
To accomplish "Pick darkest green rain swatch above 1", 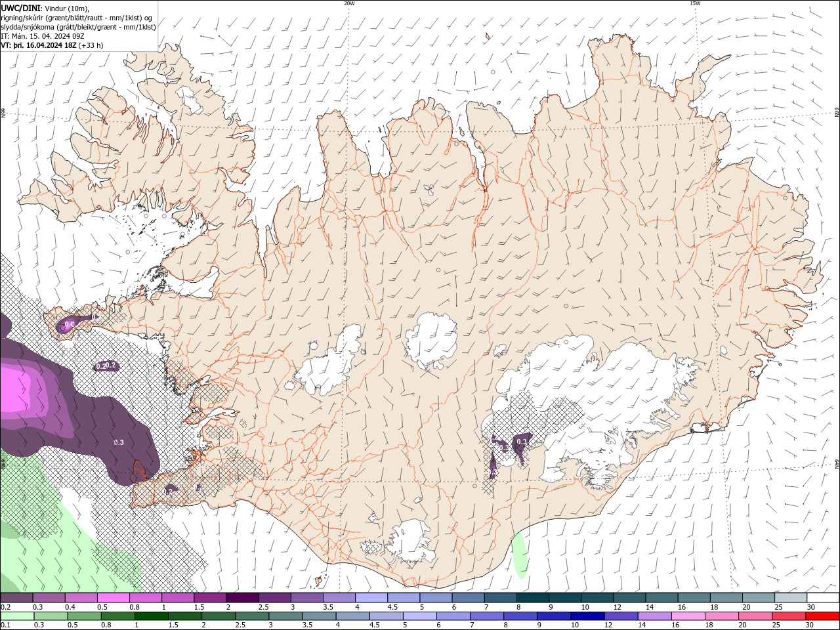I will coord(151,616).
